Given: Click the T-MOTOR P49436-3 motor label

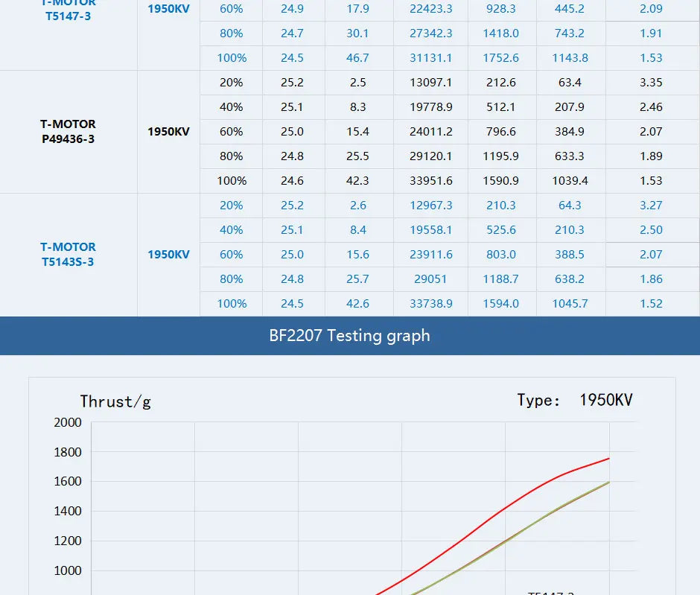Looking at the screenshot, I should (69, 131).
